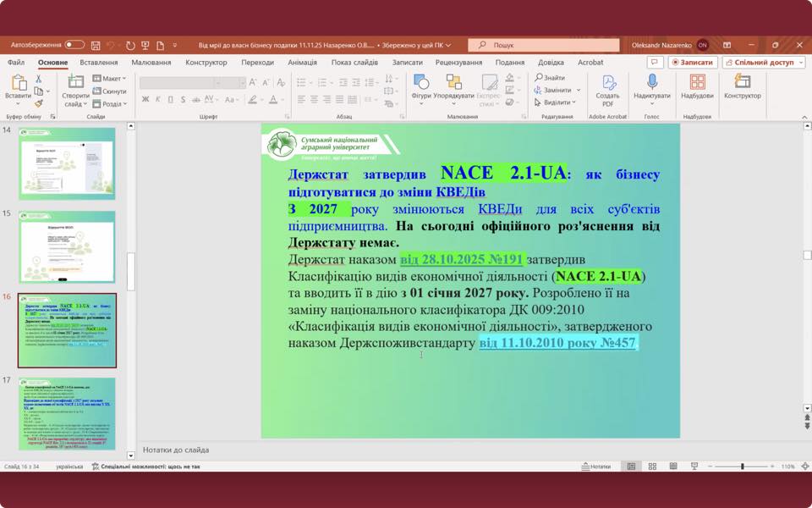Screen dimensions: 812x508
Task: Select slide 17 thumbnail
Action: 67,413
